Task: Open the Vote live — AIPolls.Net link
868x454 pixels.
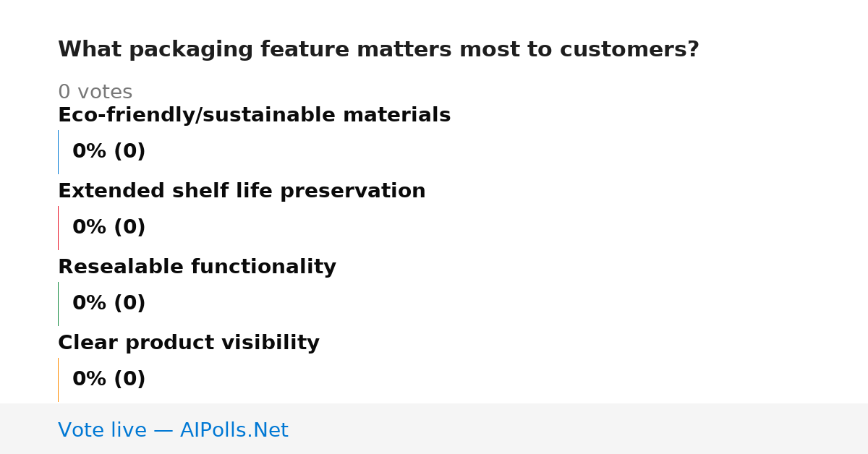Action: (173, 430)
